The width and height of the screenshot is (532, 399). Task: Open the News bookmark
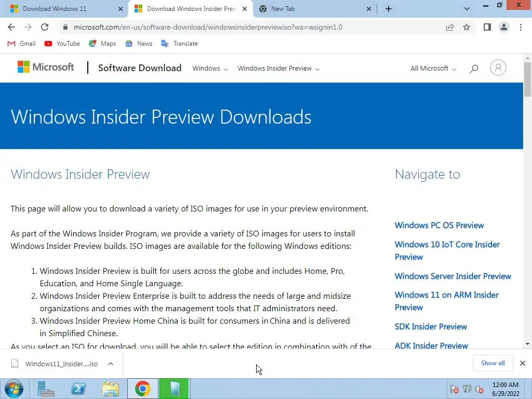pos(138,44)
